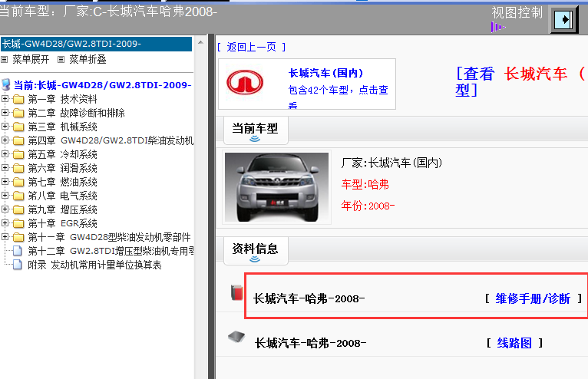Select 第十二章 GW2.8TDI增压型柴油机 item
The image size is (588, 379).
click(111, 251)
